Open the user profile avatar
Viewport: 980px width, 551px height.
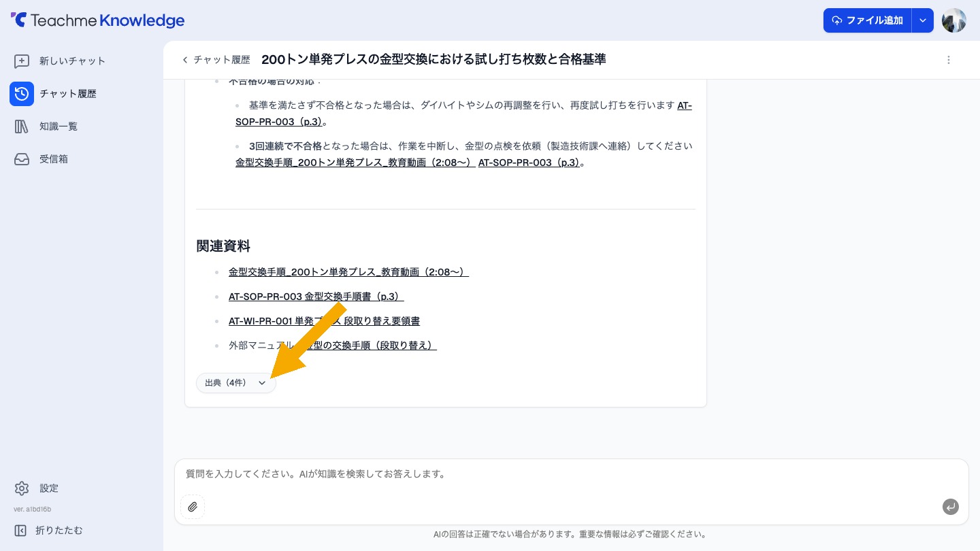(x=954, y=20)
